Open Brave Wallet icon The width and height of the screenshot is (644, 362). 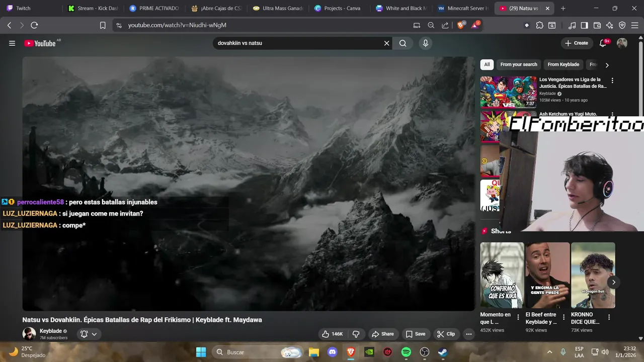pos(597,25)
